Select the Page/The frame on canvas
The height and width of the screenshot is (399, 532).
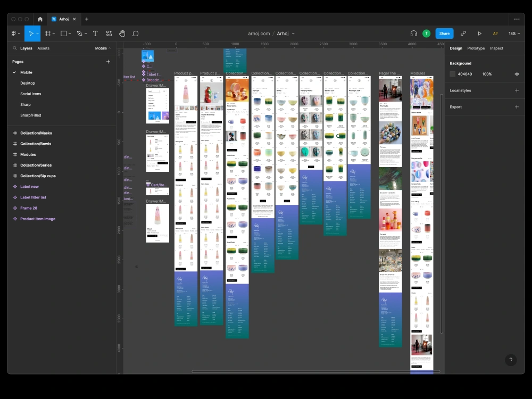click(x=390, y=211)
